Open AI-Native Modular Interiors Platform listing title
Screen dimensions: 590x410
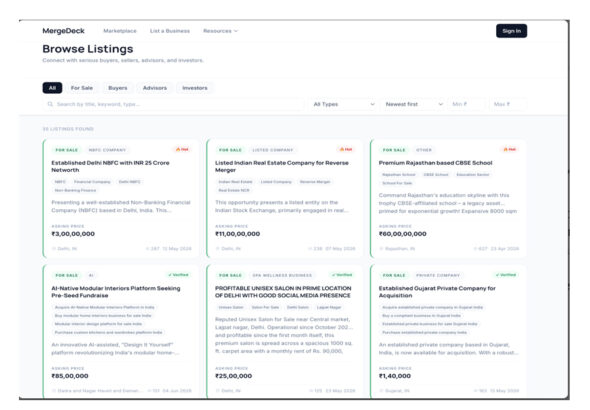116,292
